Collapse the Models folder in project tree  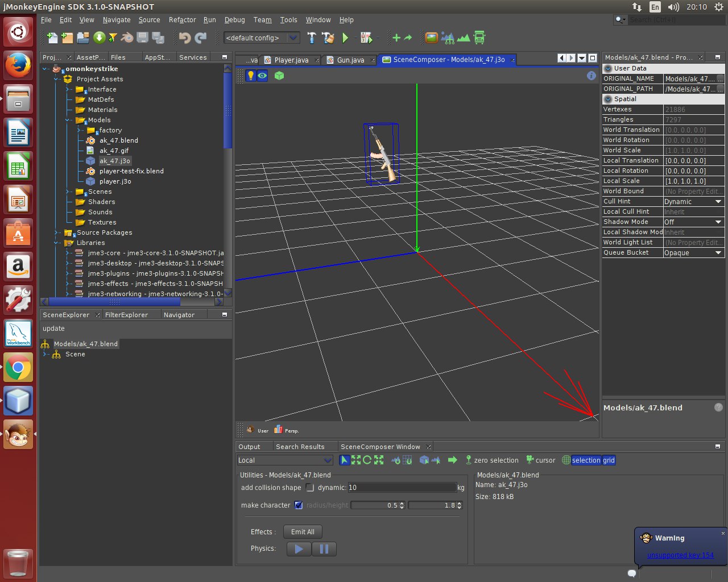[x=68, y=120]
